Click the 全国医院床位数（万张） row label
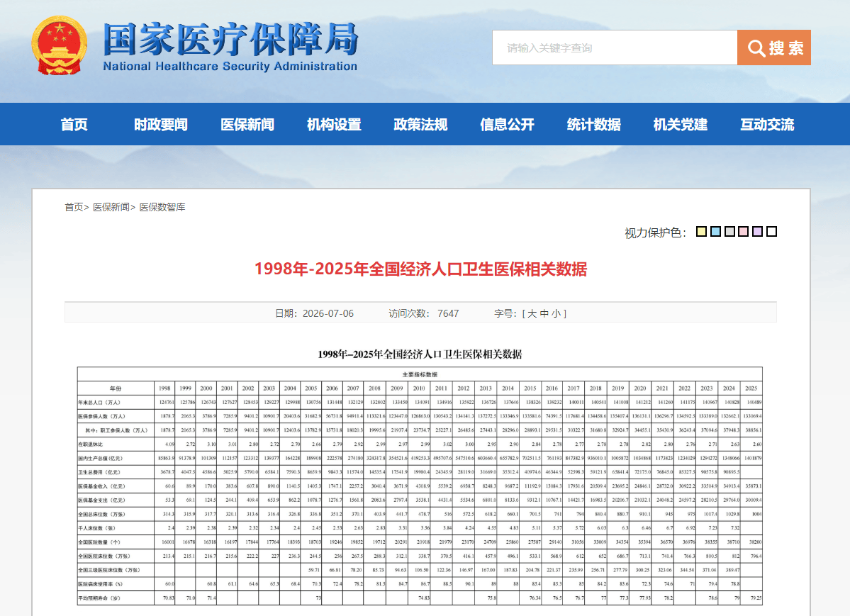 click(104, 556)
